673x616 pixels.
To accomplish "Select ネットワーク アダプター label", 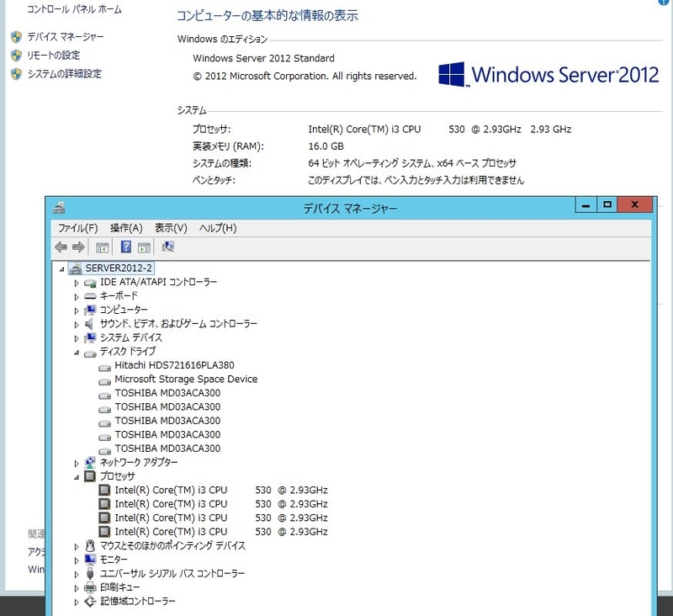I will (x=139, y=462).
